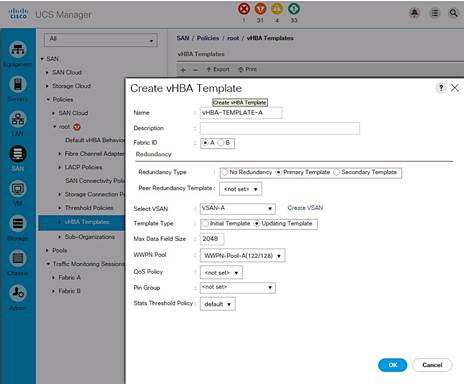464x384 pixels.
Task: Select Default vHBA Behavior tree item
Action: coord(95,140)
